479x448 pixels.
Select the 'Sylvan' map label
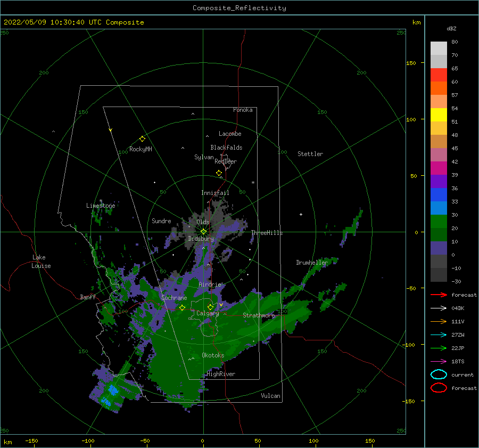tap(204, 157)
